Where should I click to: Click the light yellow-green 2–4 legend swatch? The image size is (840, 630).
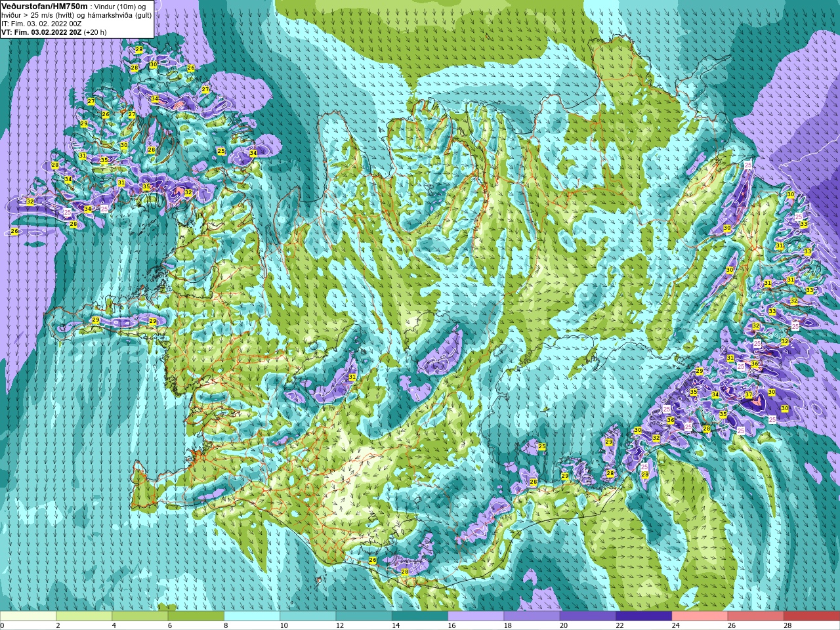click(84, 616)
